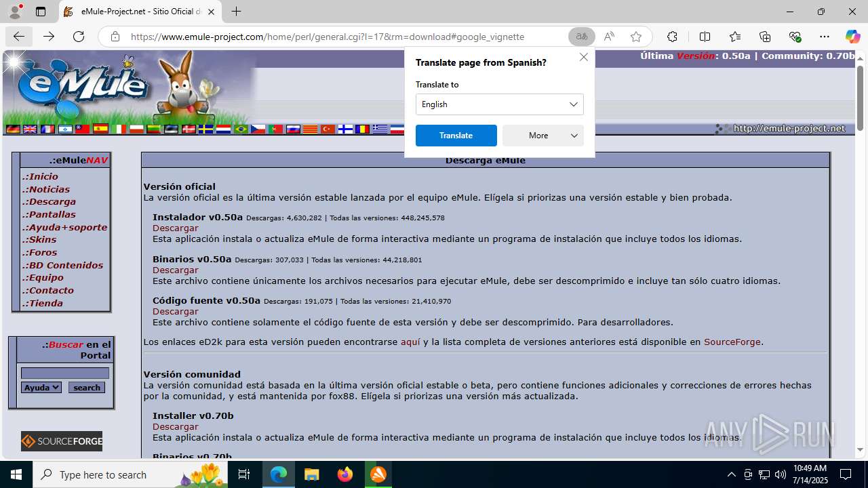Select the Turkish flag language
This screenshot has width=868, height=488.
pyautogui.click(x=328, y=129)
